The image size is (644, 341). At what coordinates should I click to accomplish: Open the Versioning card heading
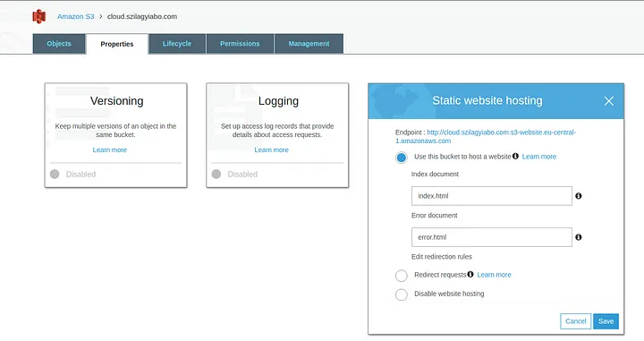point(117,101)
